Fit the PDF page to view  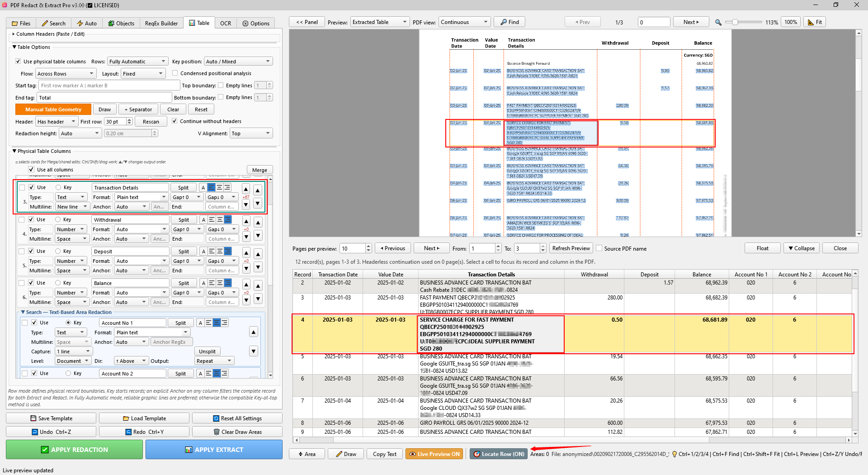tap(815, 22)
